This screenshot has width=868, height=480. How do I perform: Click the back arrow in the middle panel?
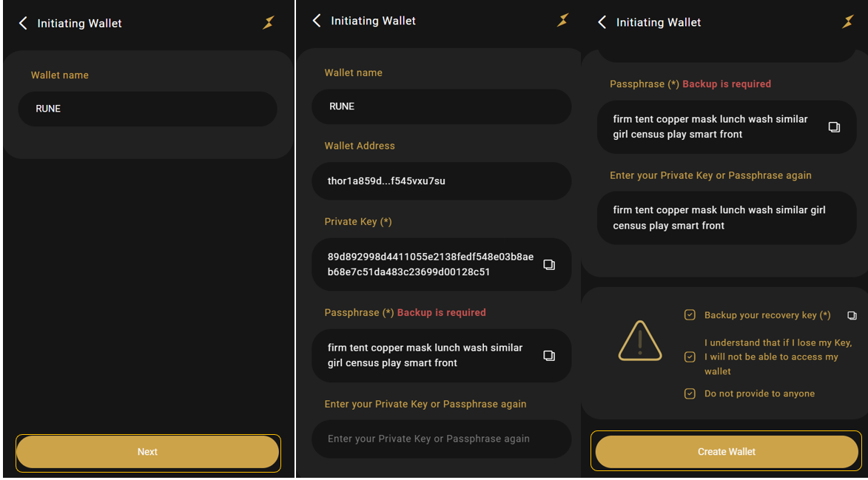pyautogui.click(x=317, y=21)
